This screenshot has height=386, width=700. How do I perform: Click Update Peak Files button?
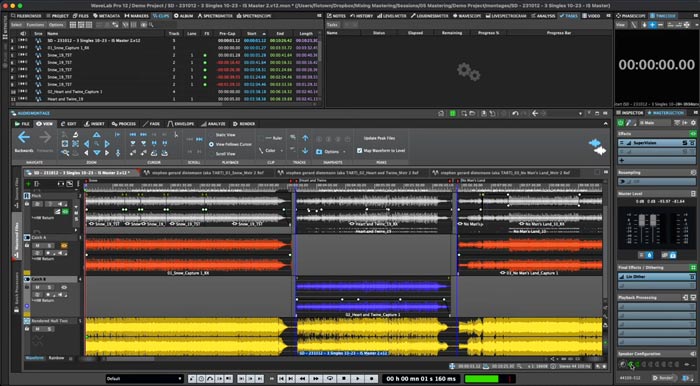(x=379, y=138)
